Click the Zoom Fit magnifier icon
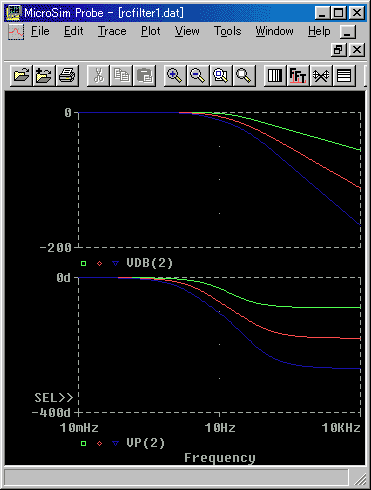Screen dimensions: 371x490 pos(244,75)
